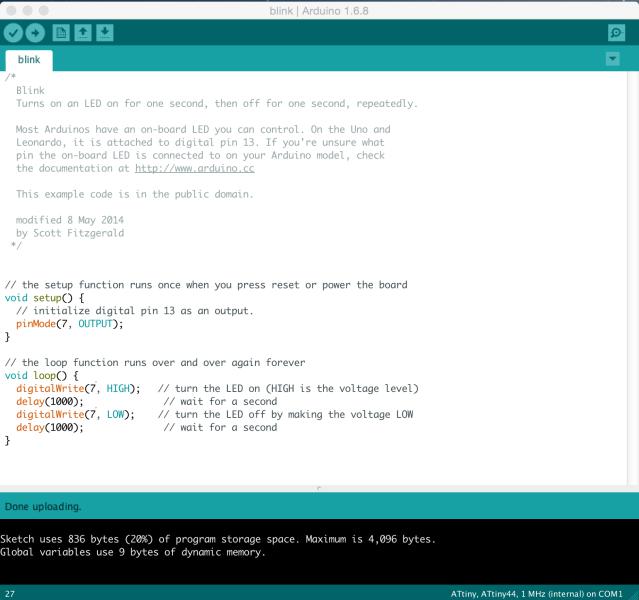639x600 pixels.
Task: Select the blink tab
Action: [29, 60]
